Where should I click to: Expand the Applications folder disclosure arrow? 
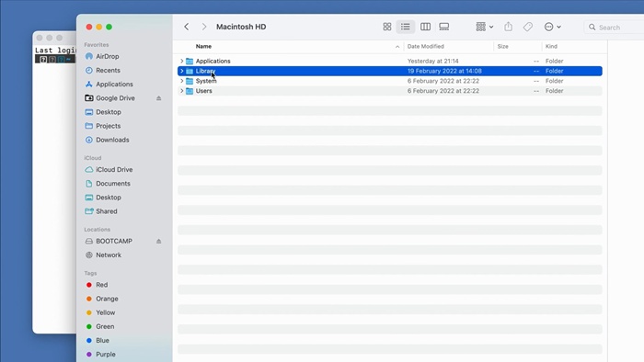(182, 61)
